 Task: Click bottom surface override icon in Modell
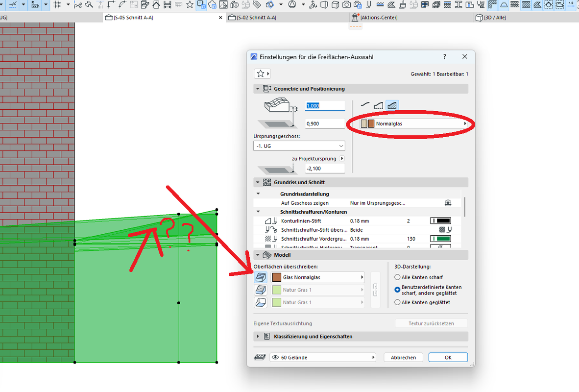click(x=261, y=302)
